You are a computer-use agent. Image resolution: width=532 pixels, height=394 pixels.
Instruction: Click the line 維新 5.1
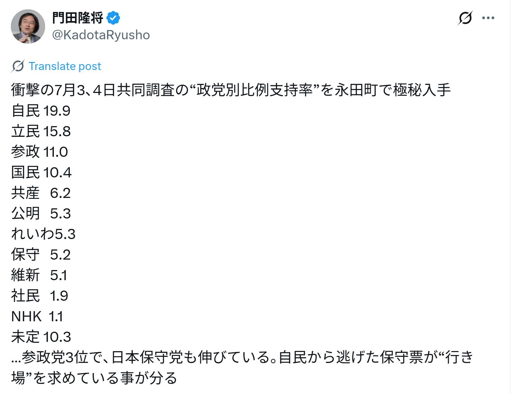pos(39,275)
